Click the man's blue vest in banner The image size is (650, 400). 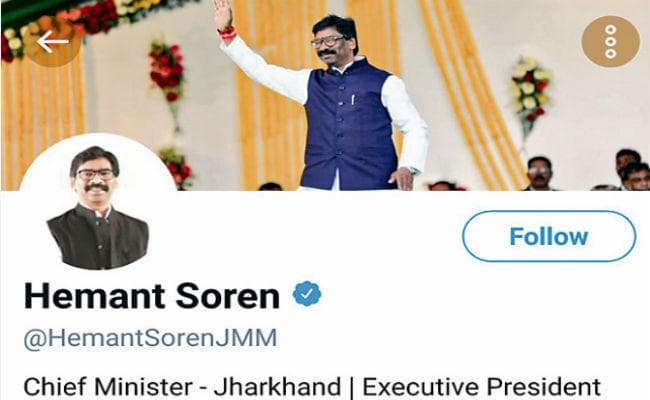349,124
